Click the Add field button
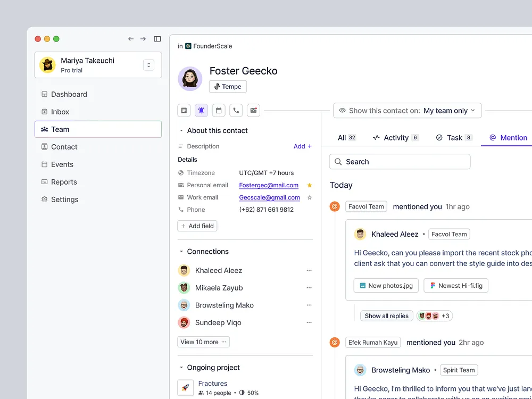The height and width of the screenshot is (399, 532). tap(197, 226)
